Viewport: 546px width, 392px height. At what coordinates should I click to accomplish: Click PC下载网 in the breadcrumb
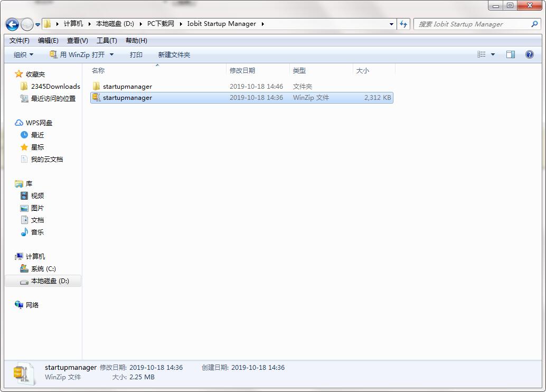[161, 24]
